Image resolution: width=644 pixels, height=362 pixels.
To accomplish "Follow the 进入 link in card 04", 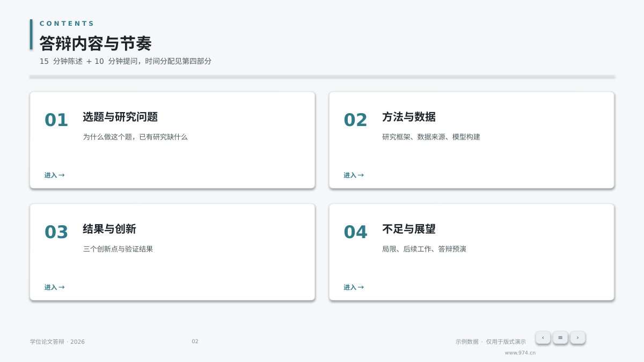I will [x=354, y=287].
